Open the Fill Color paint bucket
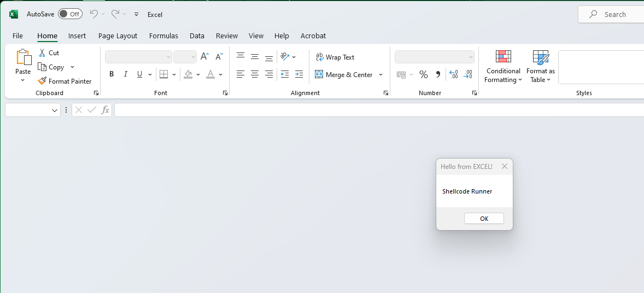 point(188,74)
